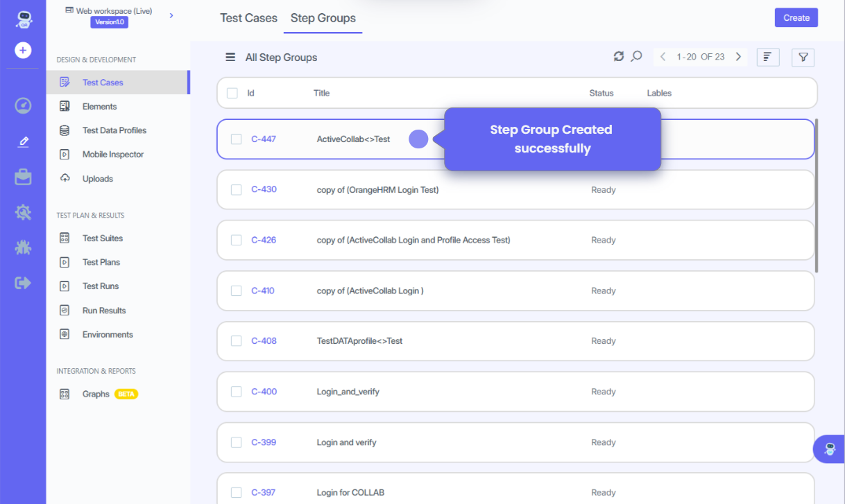Switch to the Test Cases tab
Image resolution: width=845 pixels, height=504 pixels.
coord(248,18)
